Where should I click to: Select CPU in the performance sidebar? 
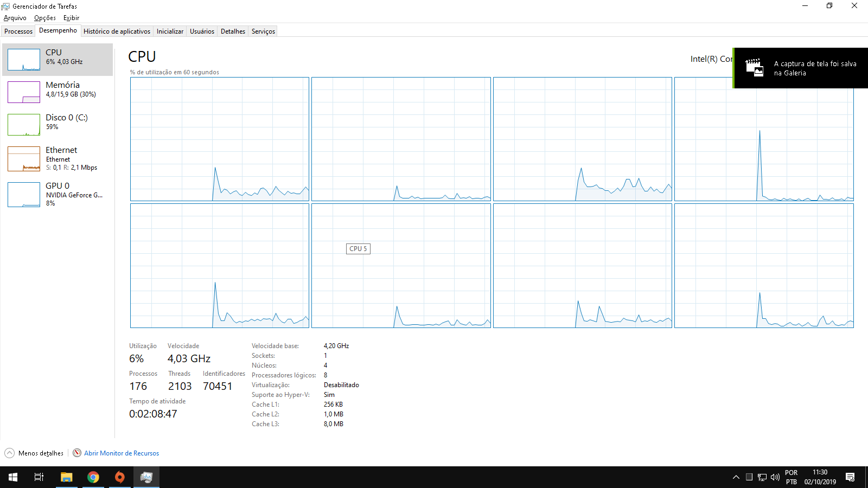click(58, 60)
